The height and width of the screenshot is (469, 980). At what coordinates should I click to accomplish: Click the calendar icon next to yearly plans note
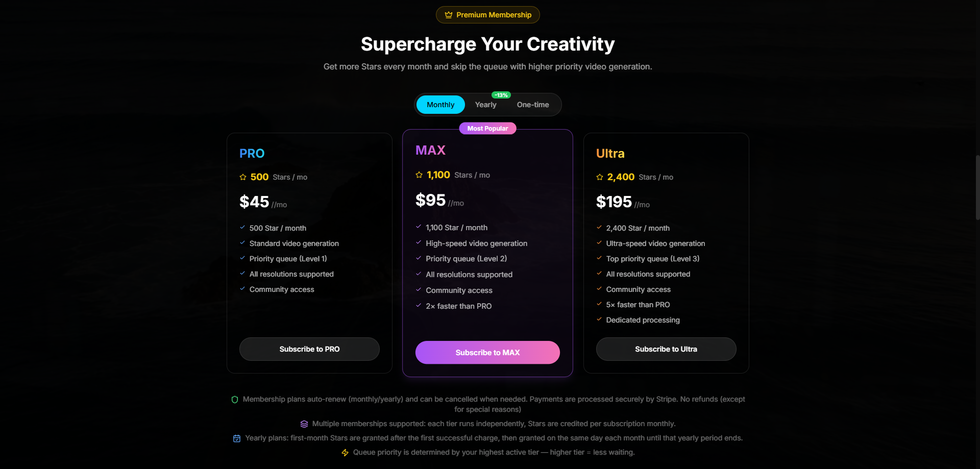coord(237,438)
